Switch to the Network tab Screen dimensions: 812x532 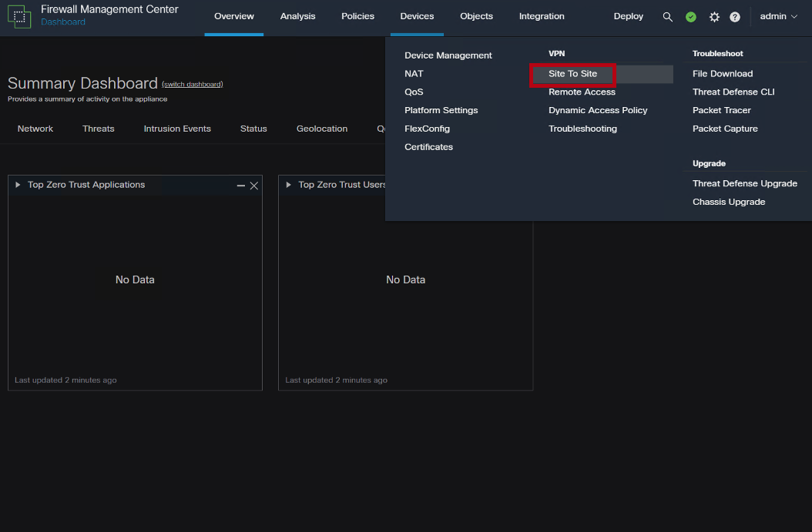click(x=35, y=129)
